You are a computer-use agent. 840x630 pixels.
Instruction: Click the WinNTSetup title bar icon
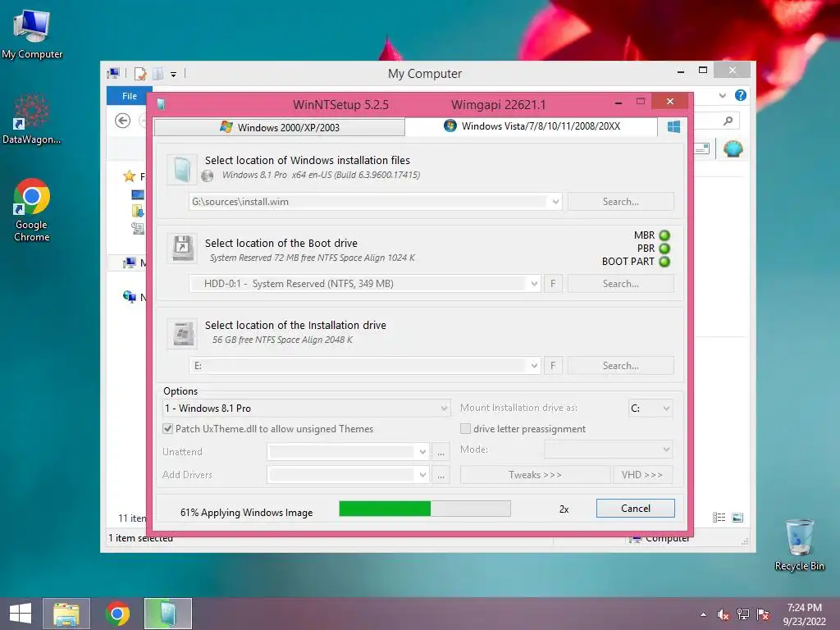pos(162,104)
